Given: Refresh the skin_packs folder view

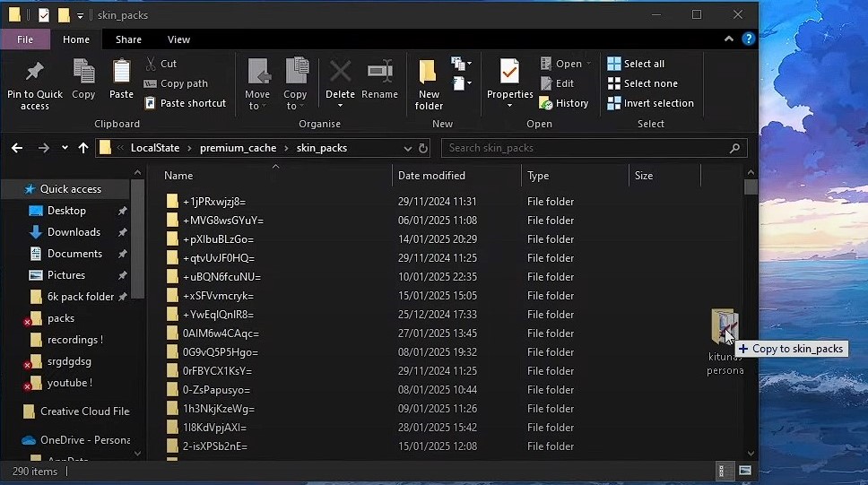Looking at the screenshot, I should [423, 148].
